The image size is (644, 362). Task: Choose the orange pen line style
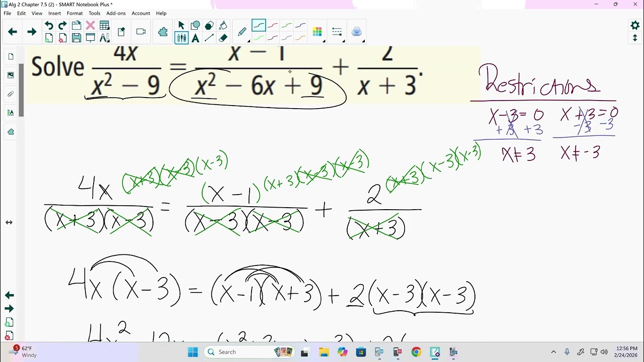click(x=300, y=38)
